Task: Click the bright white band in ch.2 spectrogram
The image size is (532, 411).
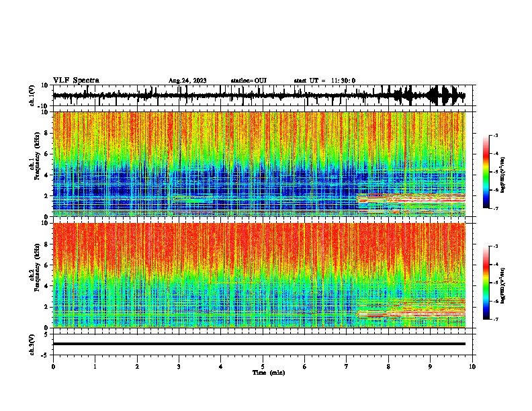Action: click(x=426, y=314)
